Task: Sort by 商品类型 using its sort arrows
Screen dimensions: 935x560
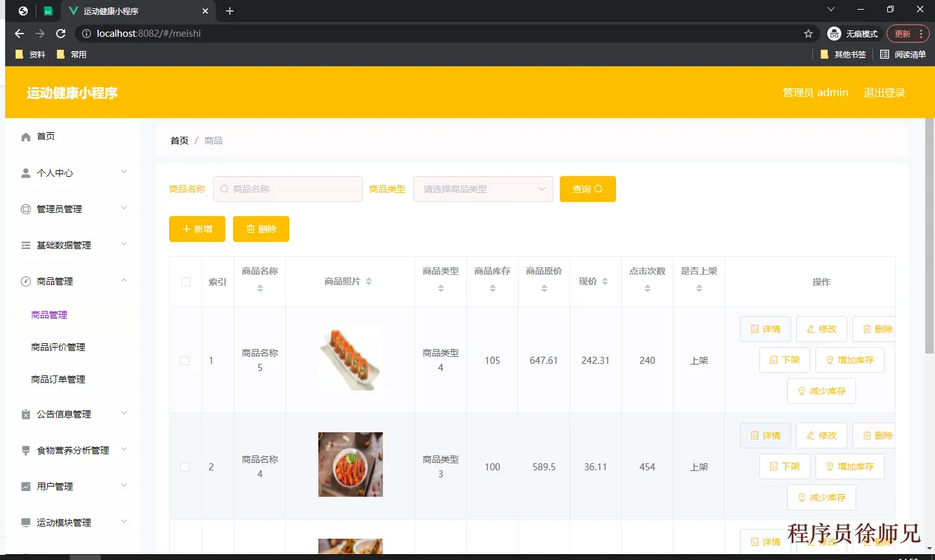Action: click(x=441, y=288)
